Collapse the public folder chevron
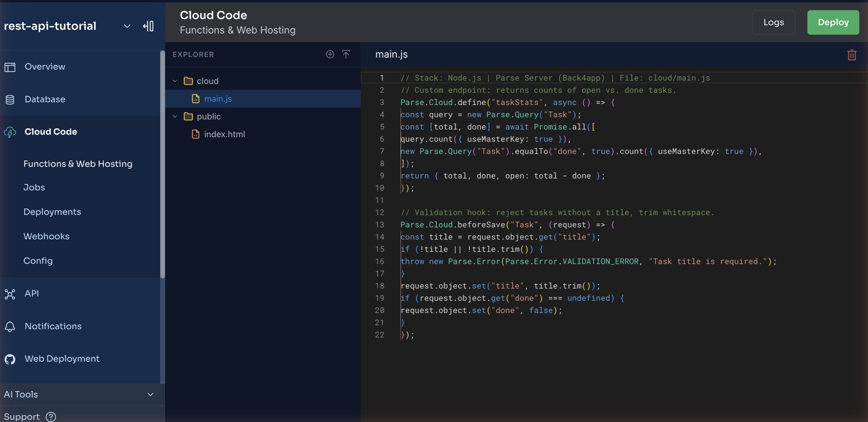This screenshot has width=868, height=422. (175, 117)
